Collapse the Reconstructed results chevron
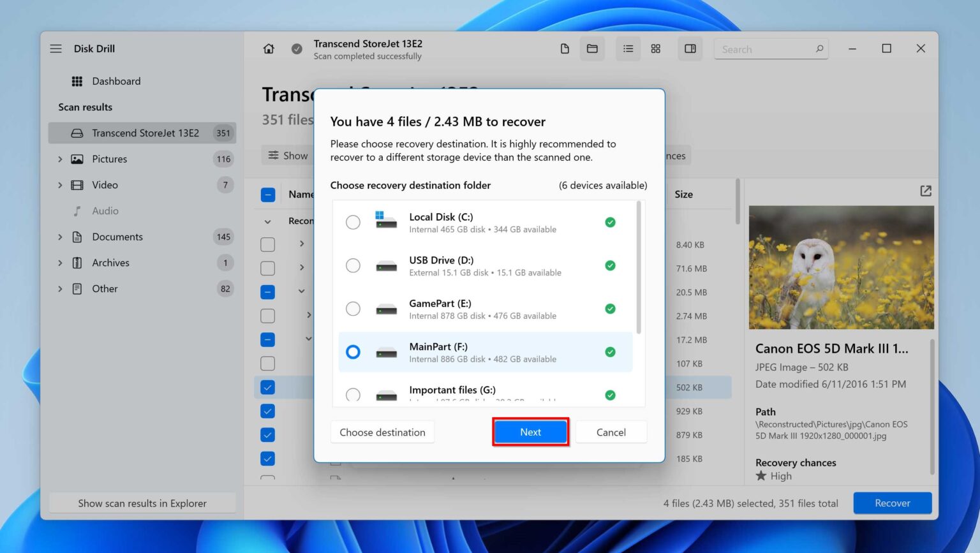 (267, 221)
